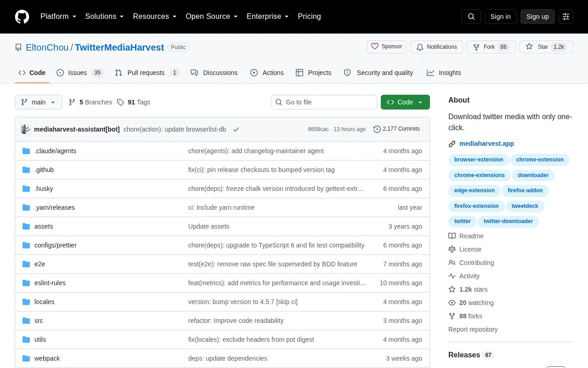Click the scale icon beside License
The image size is (588, 368).
452,249
